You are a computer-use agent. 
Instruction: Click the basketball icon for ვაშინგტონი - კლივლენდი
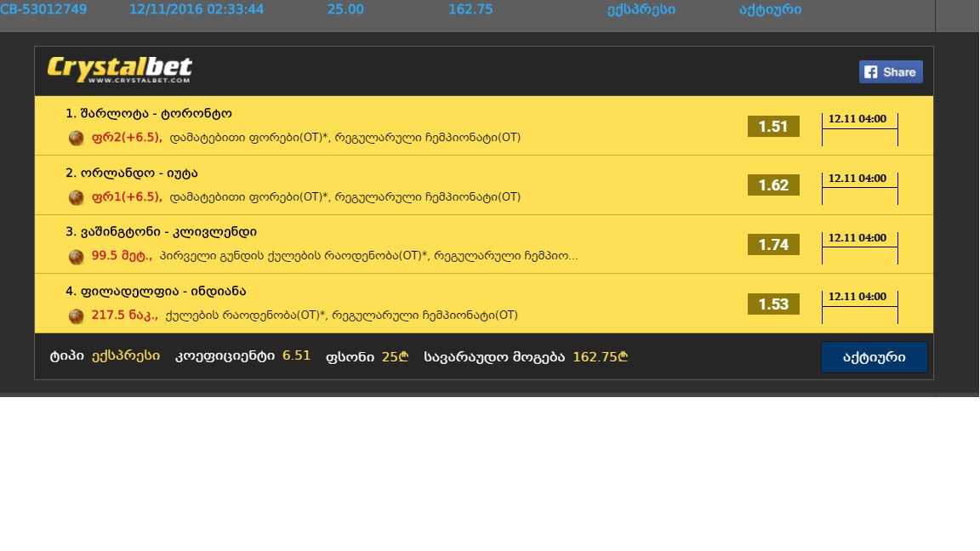[77, 257]
